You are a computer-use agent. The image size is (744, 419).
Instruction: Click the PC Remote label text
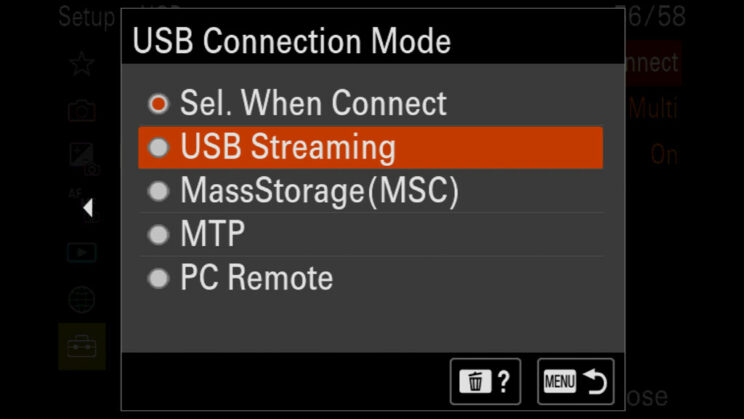pos(256,278)
